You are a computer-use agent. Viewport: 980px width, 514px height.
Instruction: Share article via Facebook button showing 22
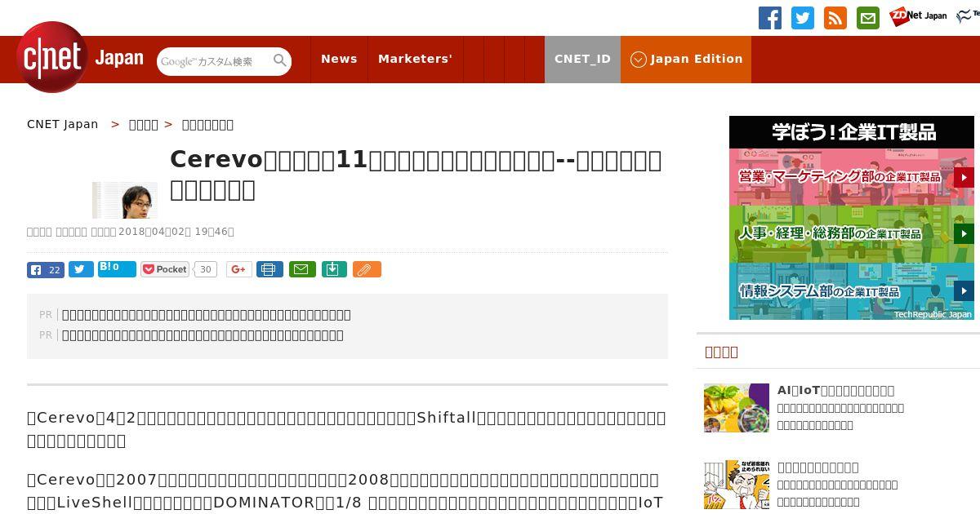tap(46, 269)
